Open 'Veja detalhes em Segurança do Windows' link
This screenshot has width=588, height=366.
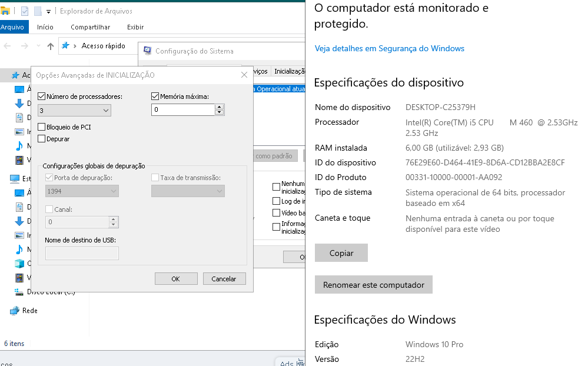point(389,48)
